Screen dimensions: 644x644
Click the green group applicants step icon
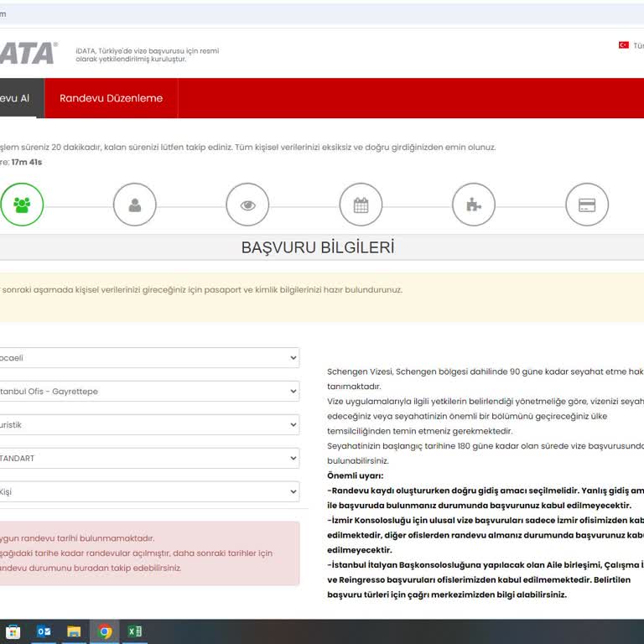(22, 205)
